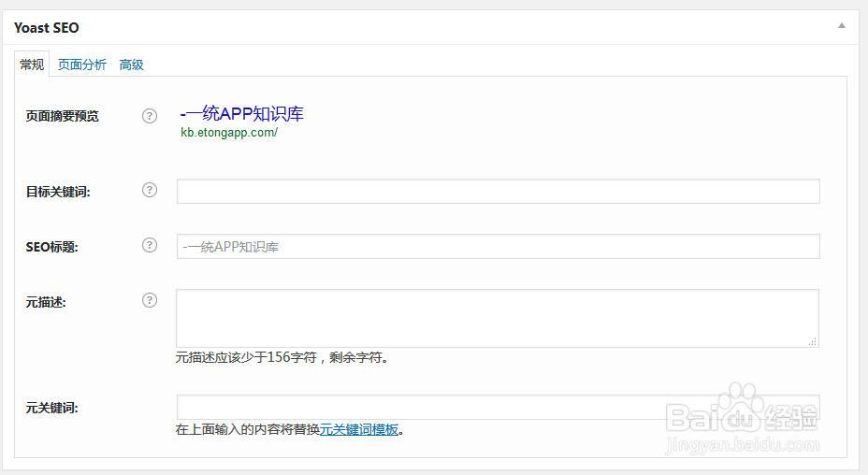Click the 页面摘要预览 label
The width and height of the screenshot is (868, 475).
pyautogui.click(x=62, y=116)
